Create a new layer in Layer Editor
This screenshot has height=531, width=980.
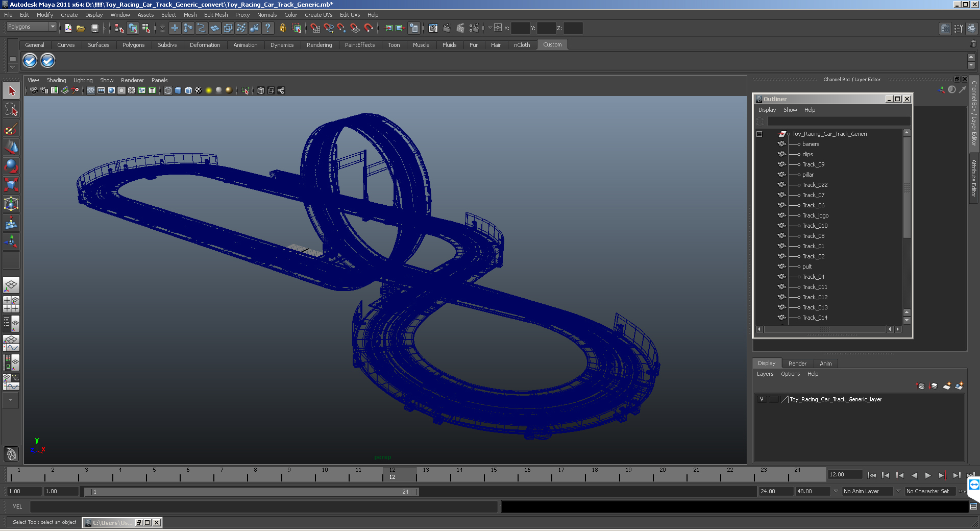(x=947, y=386)
